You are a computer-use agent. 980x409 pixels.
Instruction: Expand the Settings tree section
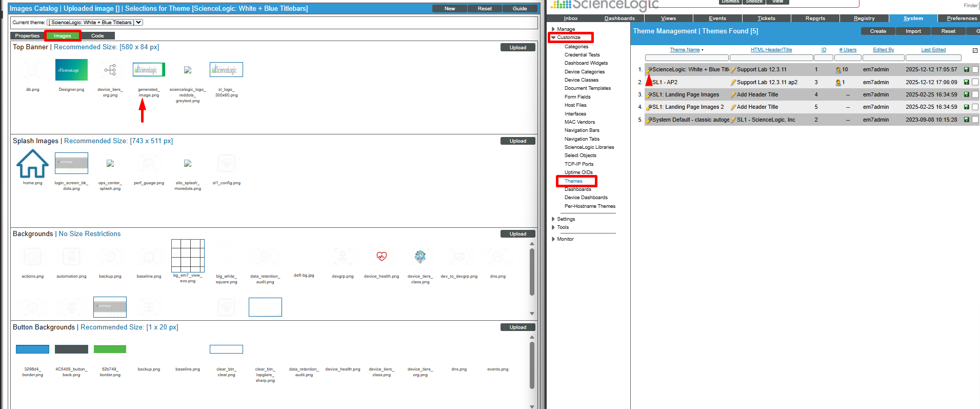[x=553, y=219]
